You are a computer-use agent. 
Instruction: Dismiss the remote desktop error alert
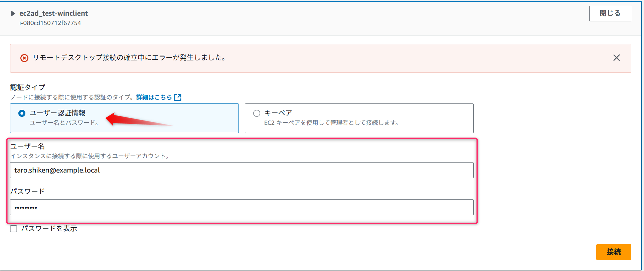[616, 58]
